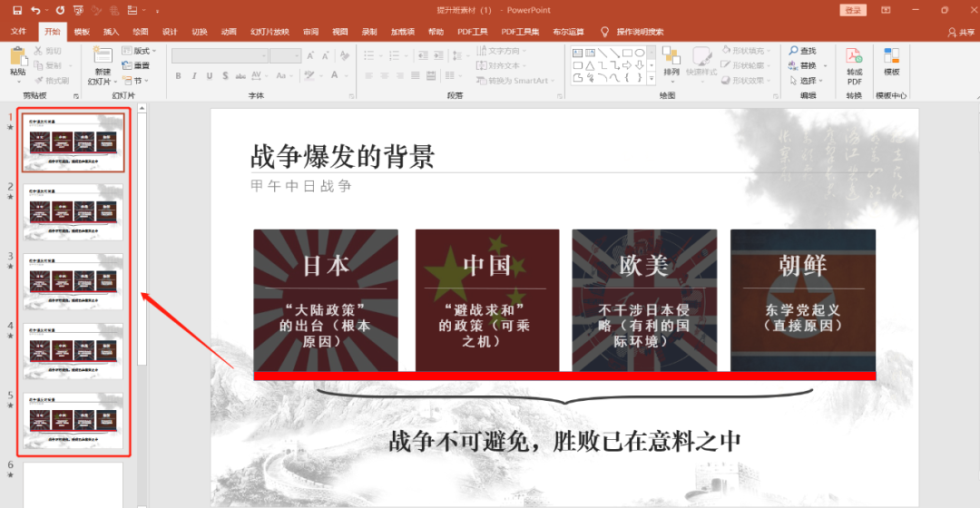
Task: Click the Sign in (登录) button
Action: point(852,10)
